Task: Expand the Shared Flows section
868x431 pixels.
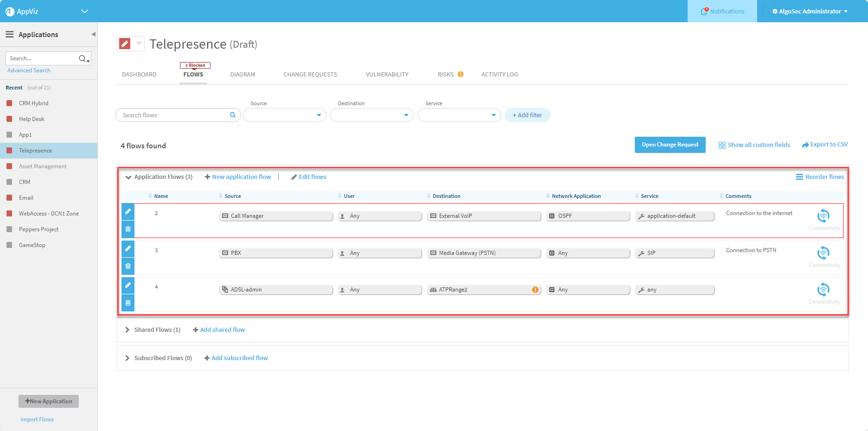Action: point(128,330)
